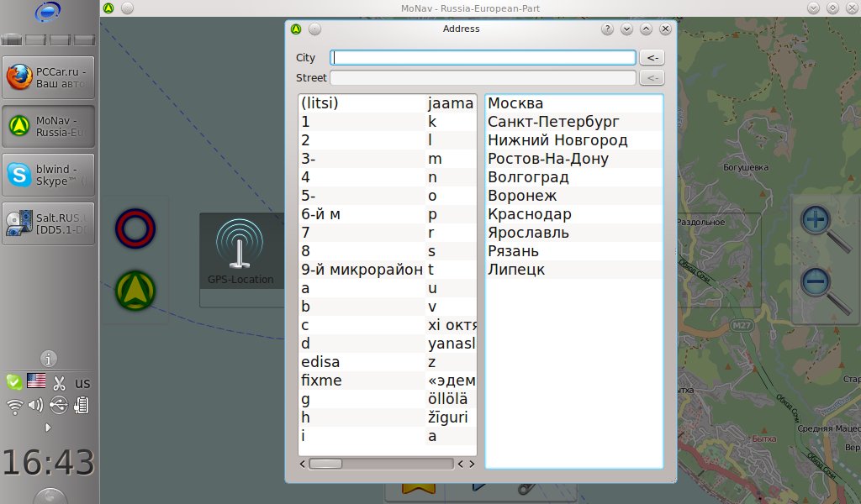This screenshot has width=861, height=504.
Task: Open the clipboard scissors tray icon
Action: (x=59, y=383)
